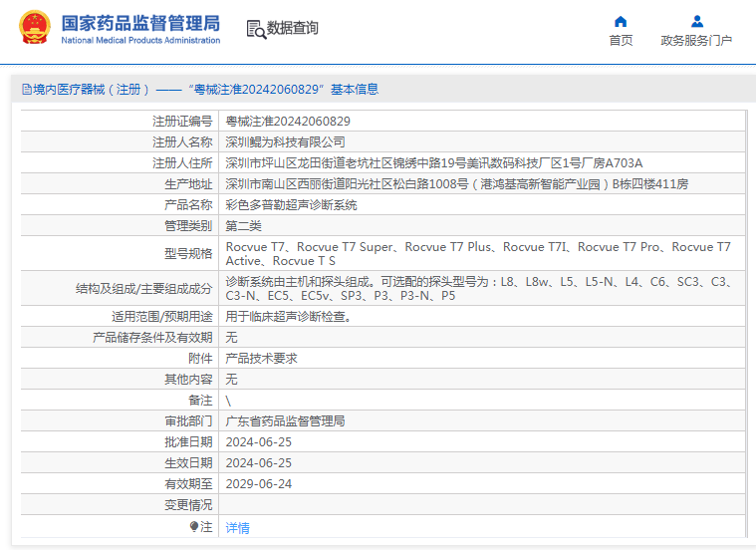Click the 结构及组成/主要组成成分 label
Viewport: 756px width, 550px height.
(x=144, y=289)
